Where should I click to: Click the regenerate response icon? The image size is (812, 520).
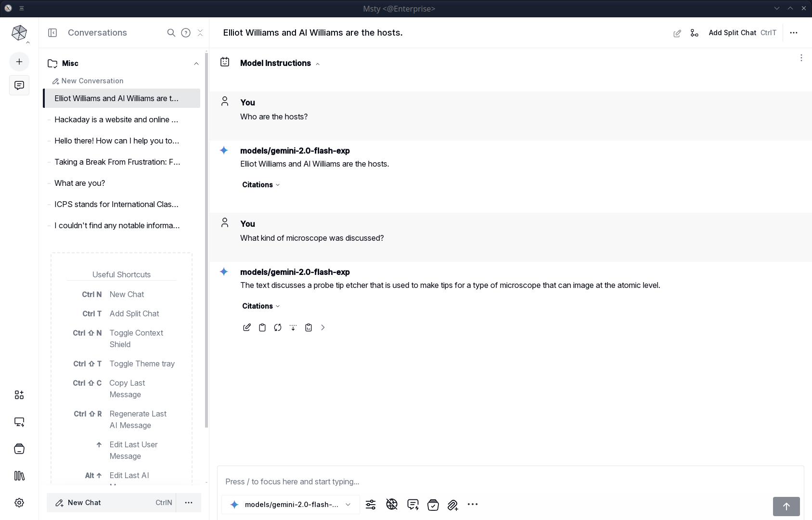pyautogui.click(x=278, y=327)
